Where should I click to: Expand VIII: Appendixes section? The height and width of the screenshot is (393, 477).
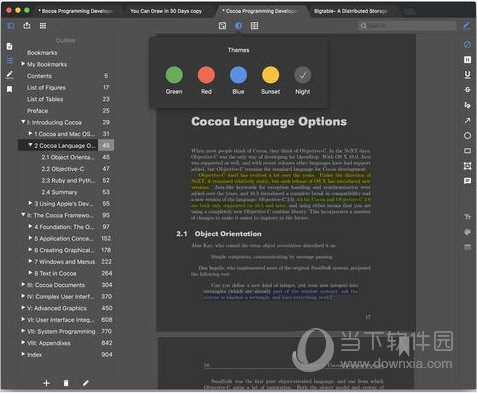coord(23,342)
